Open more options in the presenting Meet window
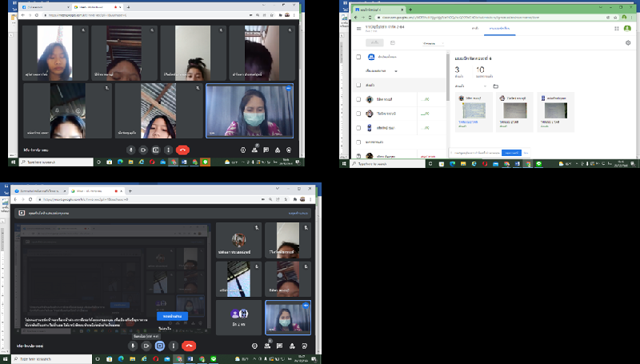 coord(174,346)
